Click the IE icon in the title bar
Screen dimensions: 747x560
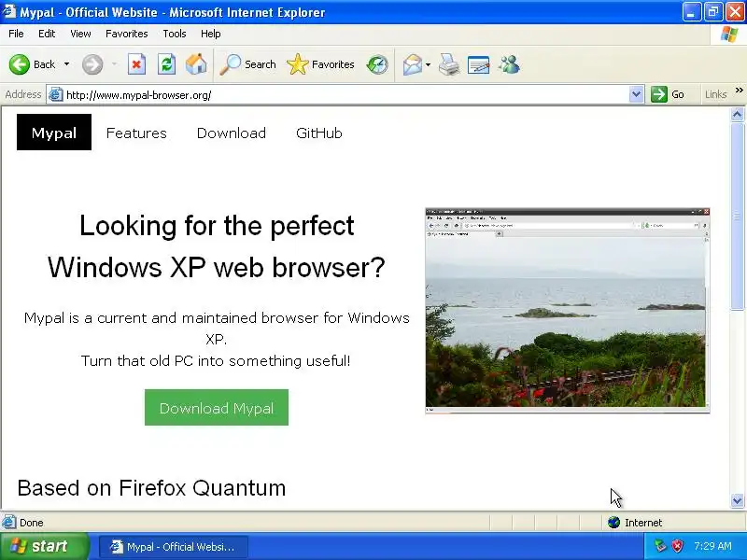click(x=8, y=11)
